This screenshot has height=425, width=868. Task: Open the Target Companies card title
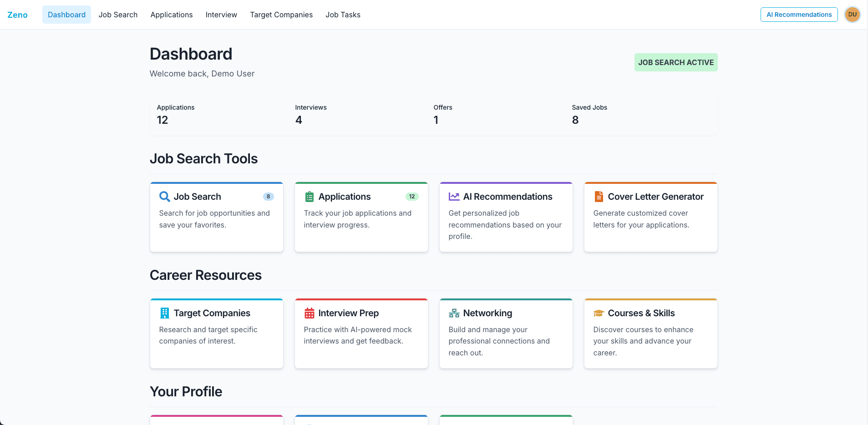click(x=212, y=313)
